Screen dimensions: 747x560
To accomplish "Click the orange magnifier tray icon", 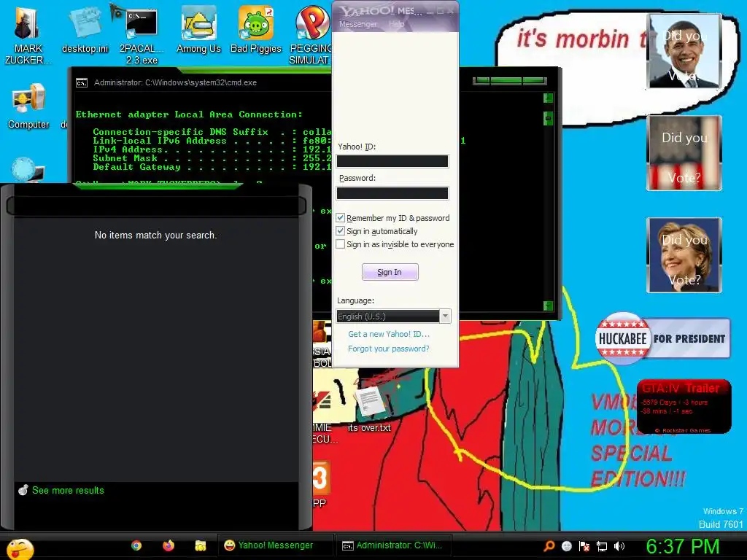I will (549, 546).
